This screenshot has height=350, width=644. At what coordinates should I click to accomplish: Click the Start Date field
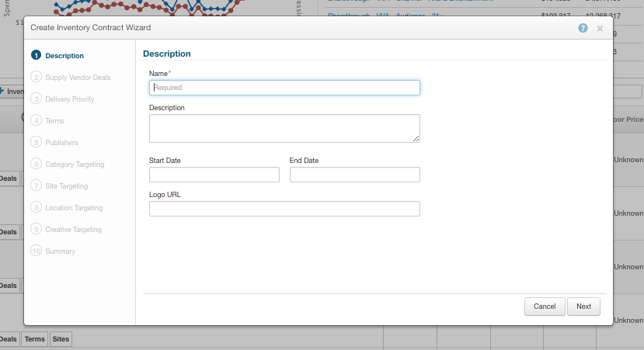214,175
